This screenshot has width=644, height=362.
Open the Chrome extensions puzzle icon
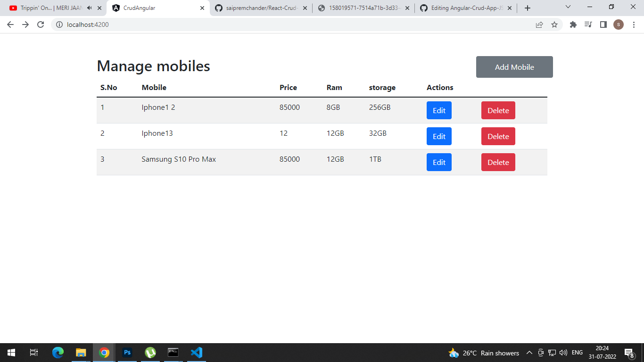(573, 25)
